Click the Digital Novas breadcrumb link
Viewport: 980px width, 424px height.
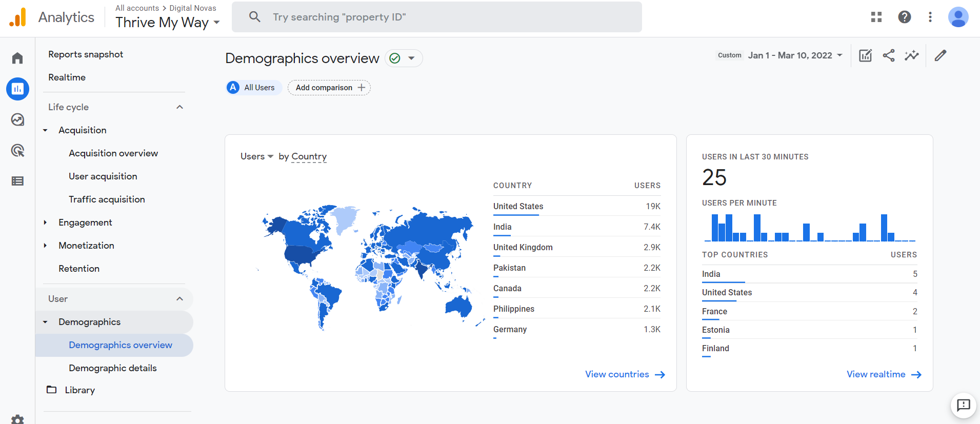(x=193, y=8)
